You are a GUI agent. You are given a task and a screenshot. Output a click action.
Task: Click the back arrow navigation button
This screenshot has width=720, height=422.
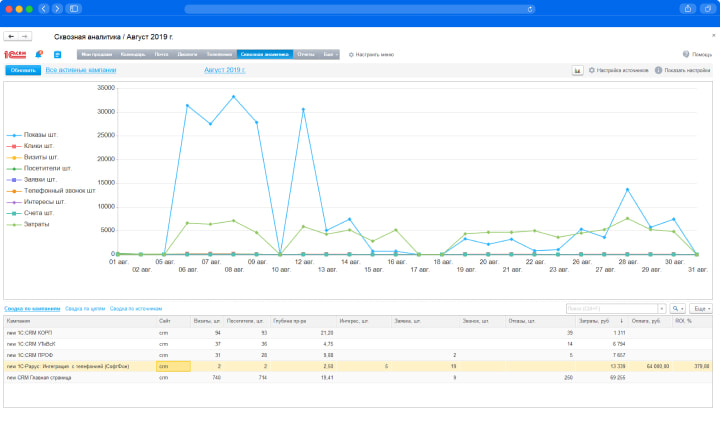[x=11, y=36]
